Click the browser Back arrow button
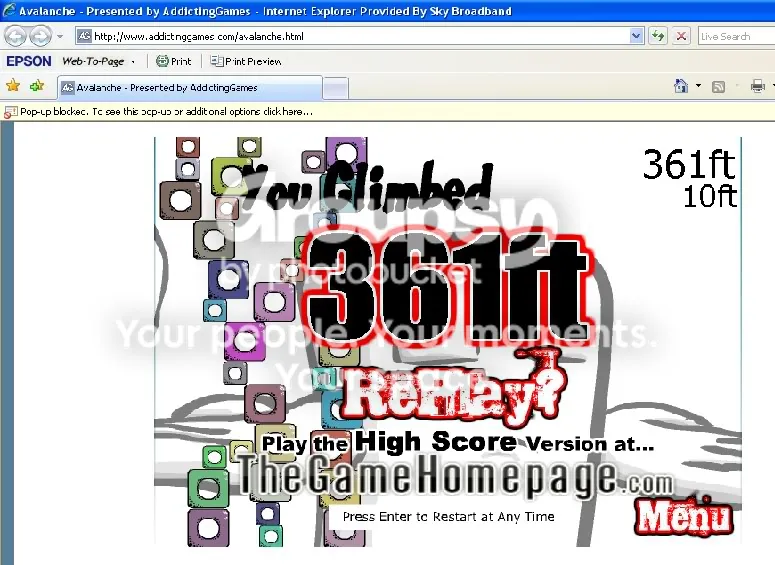The image size is (775, 565). (x=15, y=36)
